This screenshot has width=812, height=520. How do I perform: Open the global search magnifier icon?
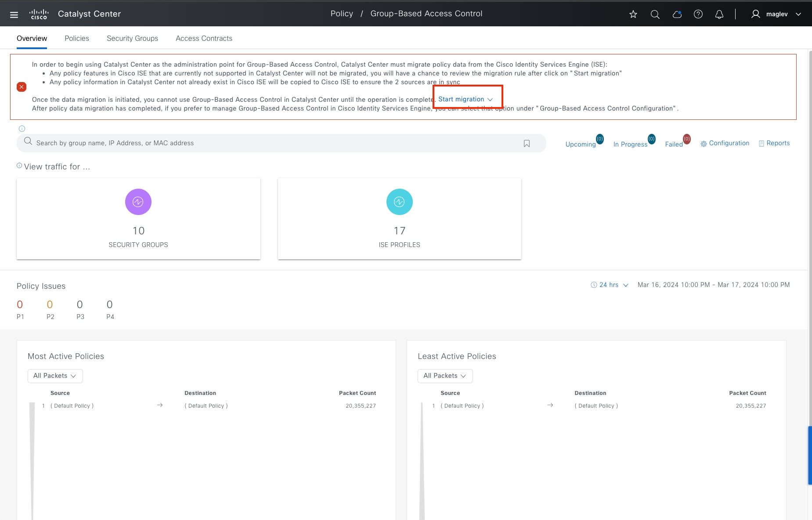click(x=655, y=14)
